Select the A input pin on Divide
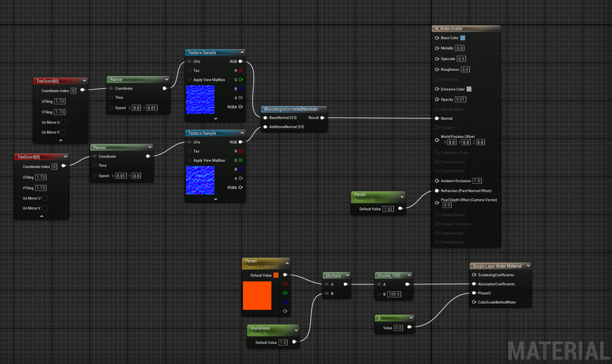612x364 pixels. (x=379, y=284)
